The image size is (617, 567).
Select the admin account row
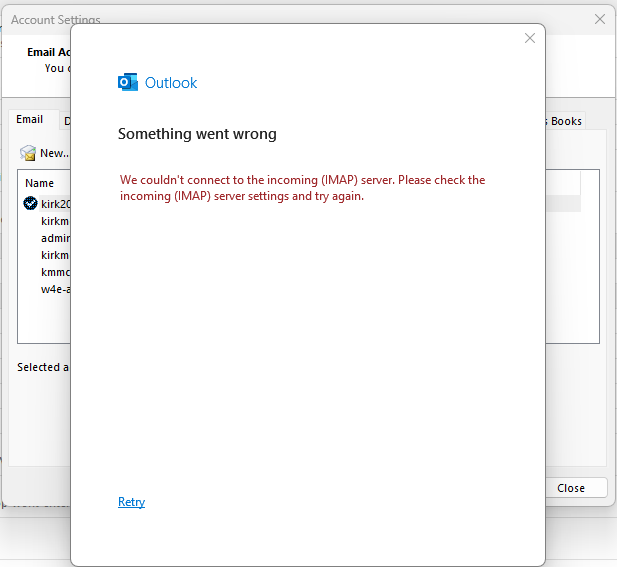point(55,238)
